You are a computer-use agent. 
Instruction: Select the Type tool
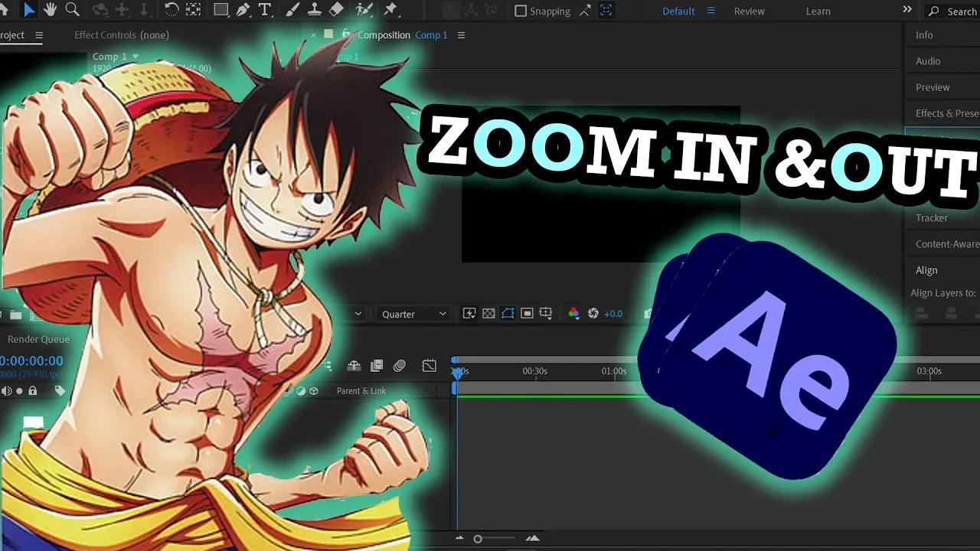coord(265,10)
